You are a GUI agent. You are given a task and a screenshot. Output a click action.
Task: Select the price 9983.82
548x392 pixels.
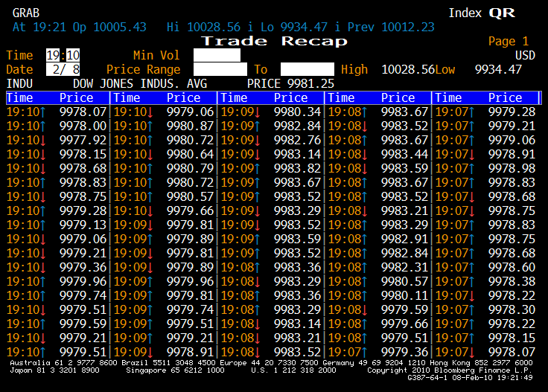click(x=297, y=168)
